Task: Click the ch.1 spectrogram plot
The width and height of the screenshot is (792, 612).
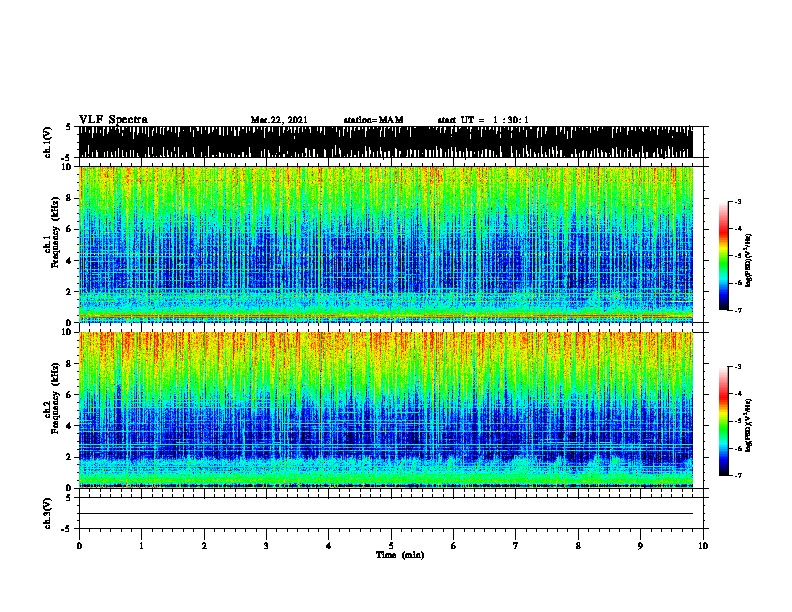Action: [386, 244]
